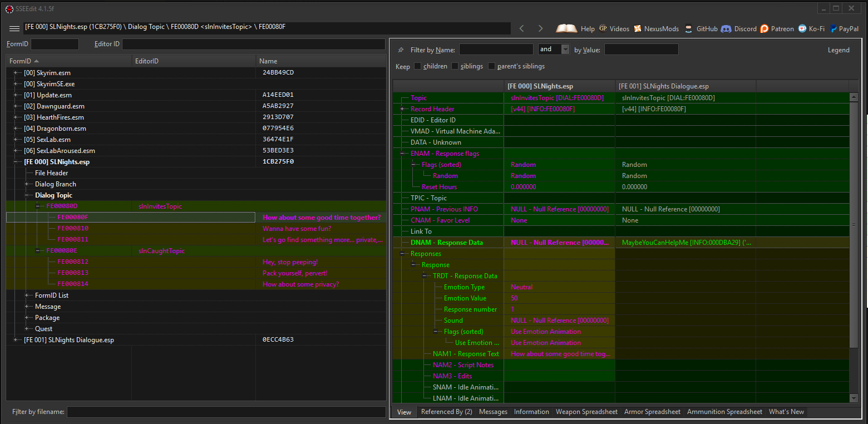
Task: Collapse TRDT - Response Data row
Action: pos(426,276)
